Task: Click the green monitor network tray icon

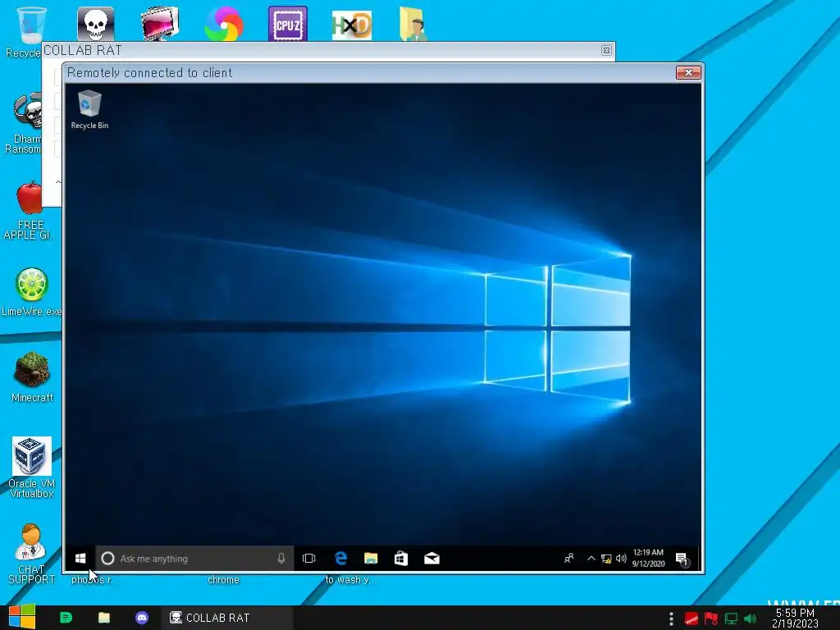Action: pos(731,619)
